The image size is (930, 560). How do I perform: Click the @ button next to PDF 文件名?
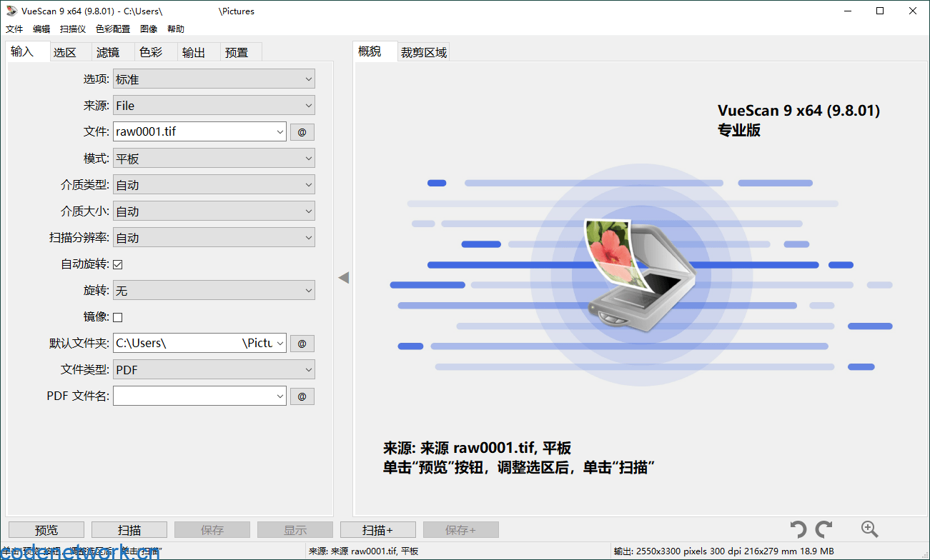tap(302, 396)
